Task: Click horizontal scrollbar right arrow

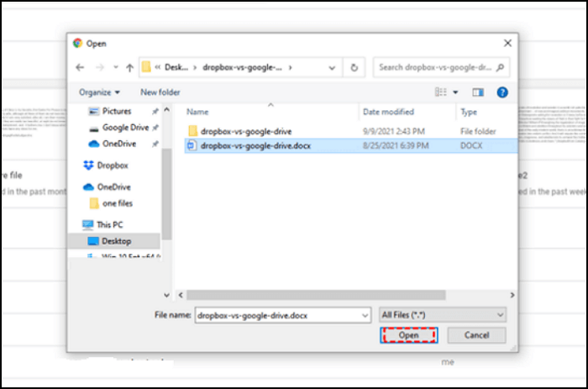Action: click(x=512, y=295)
